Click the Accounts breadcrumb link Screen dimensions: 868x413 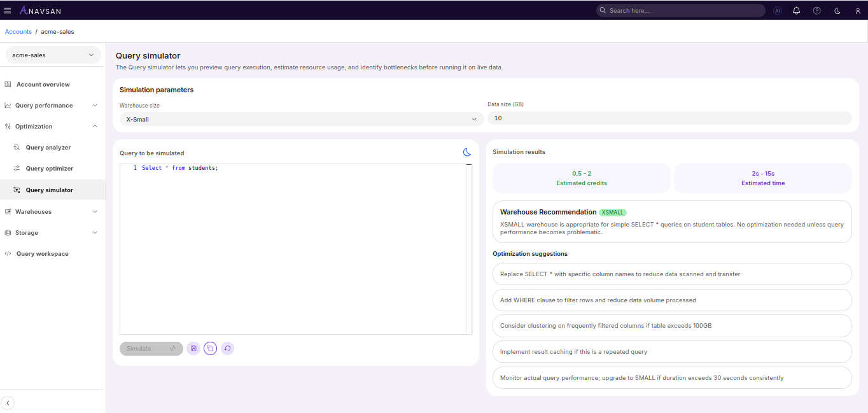point(18,31)
